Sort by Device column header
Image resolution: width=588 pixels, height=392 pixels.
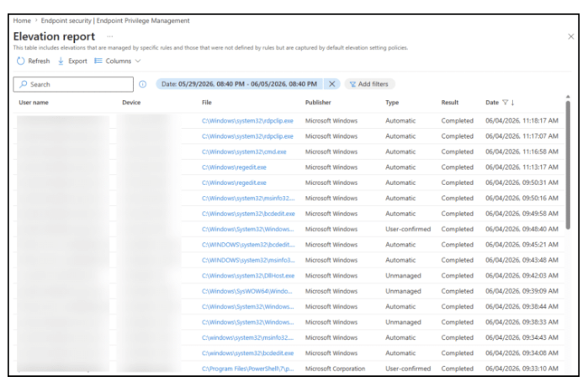point(131,103)
